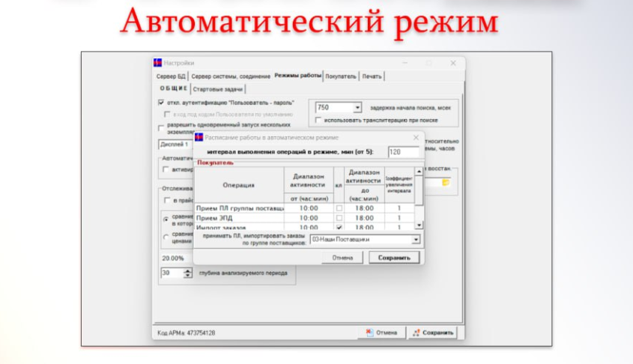Click the app icon in the Настройки title bar

[x=157, y=63]
